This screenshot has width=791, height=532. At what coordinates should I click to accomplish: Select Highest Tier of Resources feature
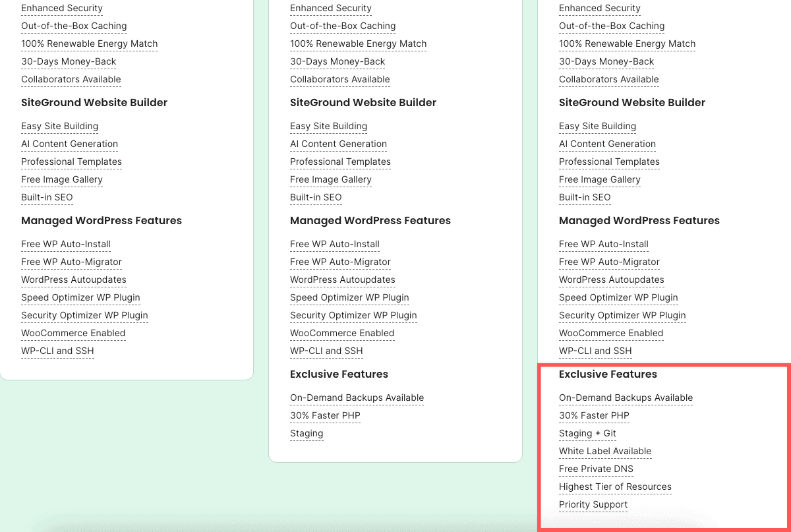coord(615,487)
